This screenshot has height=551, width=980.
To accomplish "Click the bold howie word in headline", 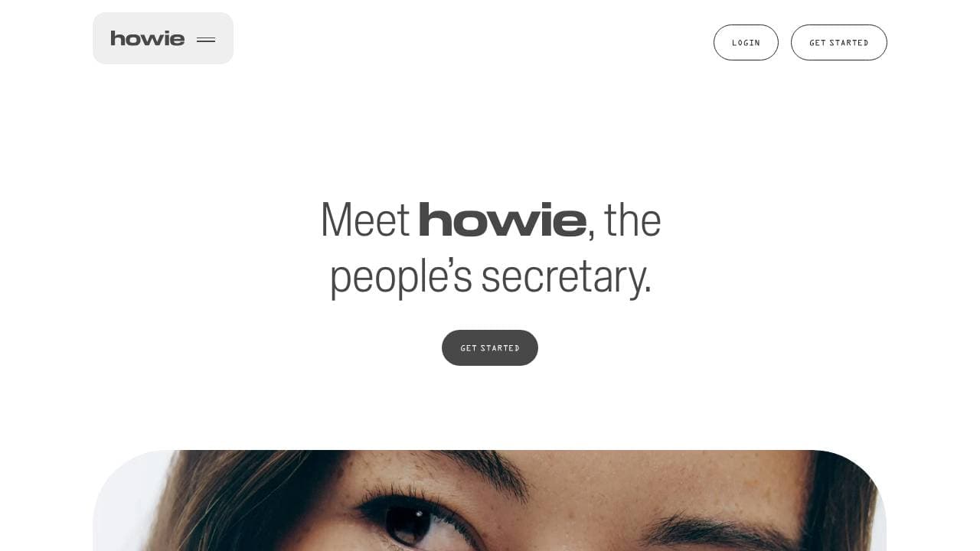I will 502,220.
